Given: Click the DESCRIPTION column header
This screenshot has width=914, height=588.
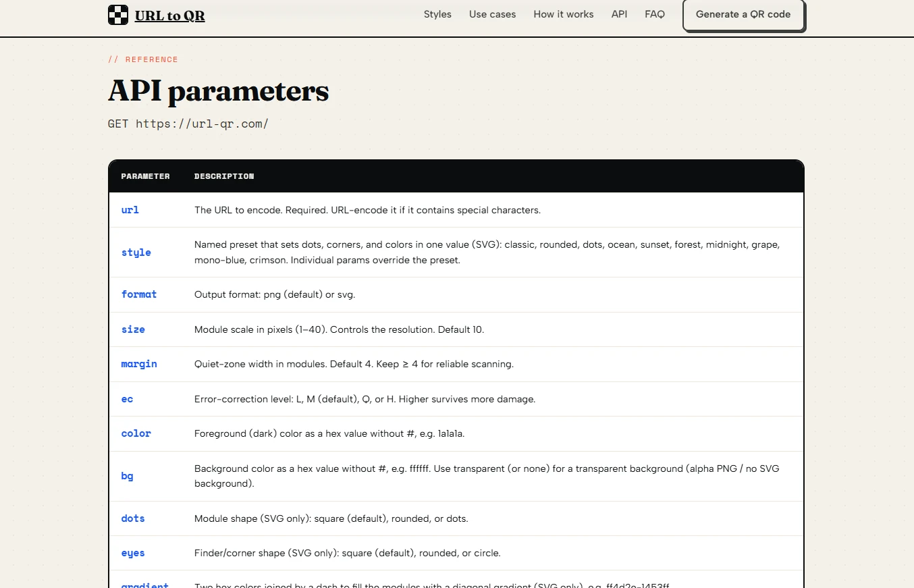Looking at the screenshot, I should (224, 176).
